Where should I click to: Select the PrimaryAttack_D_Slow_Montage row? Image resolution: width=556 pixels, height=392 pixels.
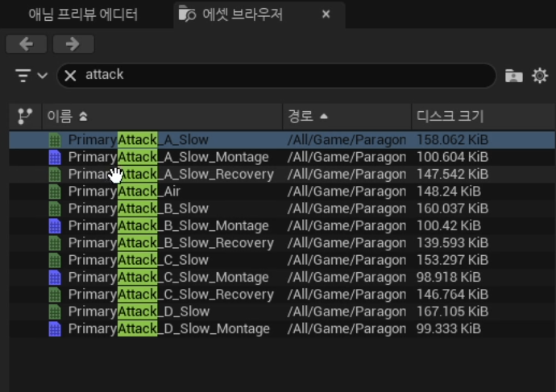coord(282,328)
